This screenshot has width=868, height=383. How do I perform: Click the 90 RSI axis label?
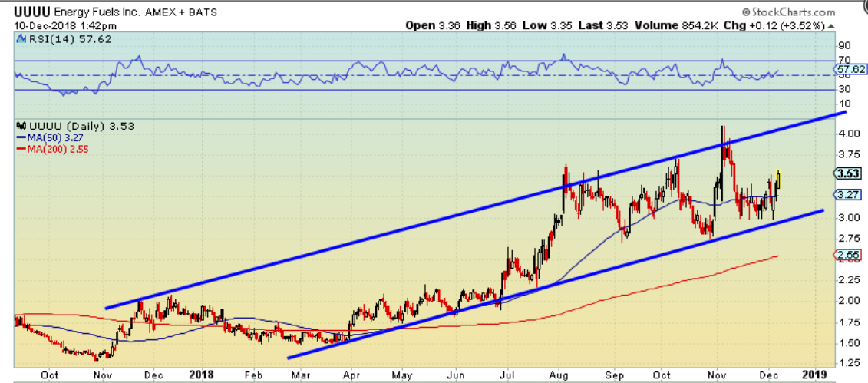click(845, 45)
